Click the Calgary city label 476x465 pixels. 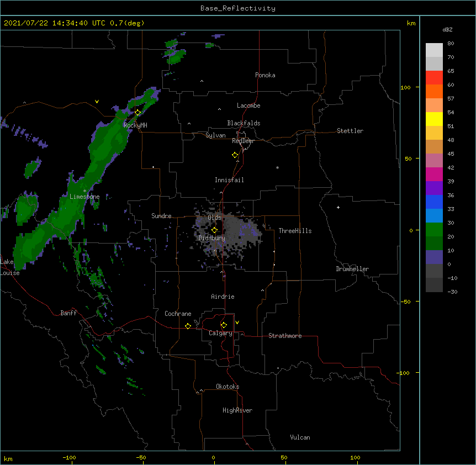pos(220,333)
